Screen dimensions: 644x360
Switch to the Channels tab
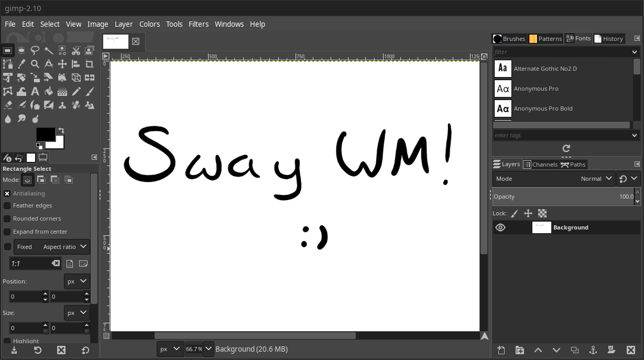(x=540, y=165)
